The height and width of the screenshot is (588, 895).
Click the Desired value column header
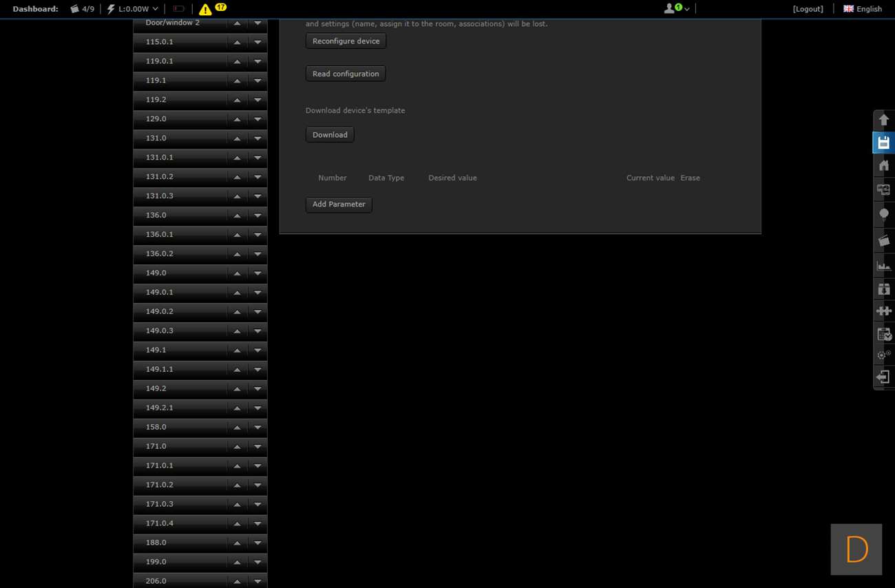452,178
